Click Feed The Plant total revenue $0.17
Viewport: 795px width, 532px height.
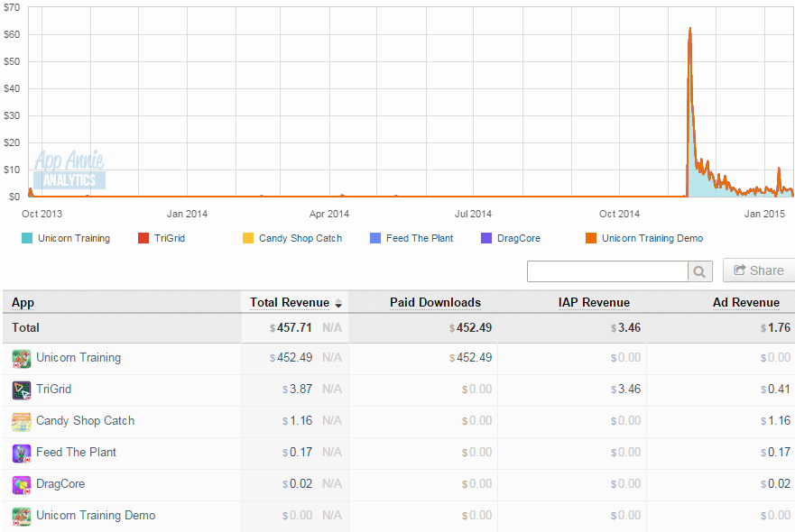tap(297, 452)
